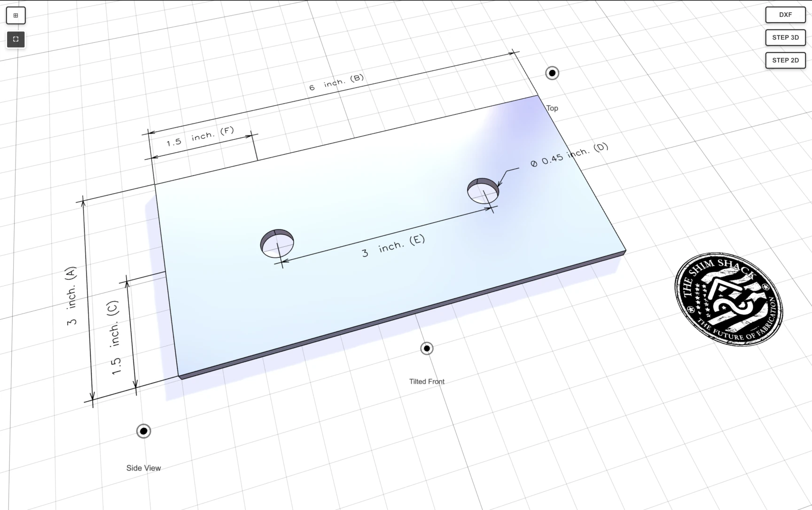Select the Tilted Front view marker
Screen dimensions: 812x510
(x=426, y=348)
